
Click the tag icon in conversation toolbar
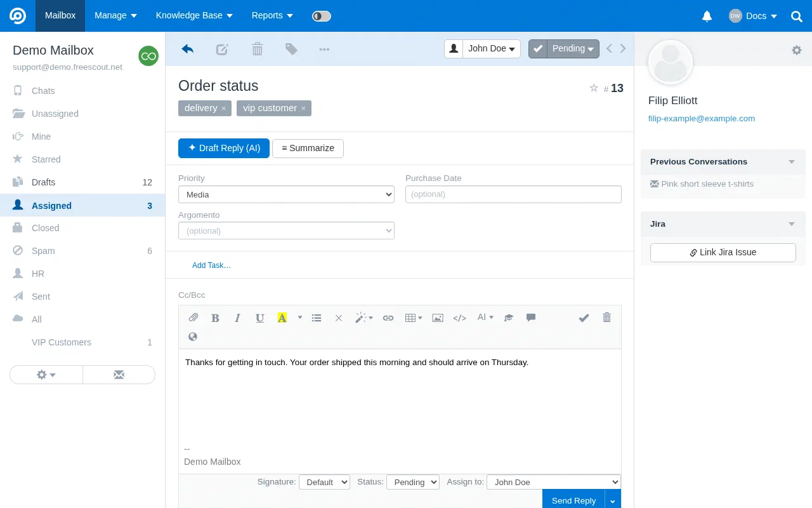[291, 49]
